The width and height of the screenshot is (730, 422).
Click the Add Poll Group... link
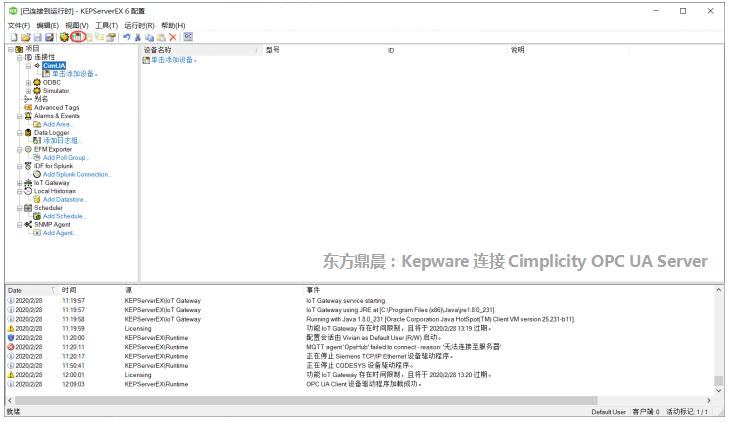(x=66, y=158)
